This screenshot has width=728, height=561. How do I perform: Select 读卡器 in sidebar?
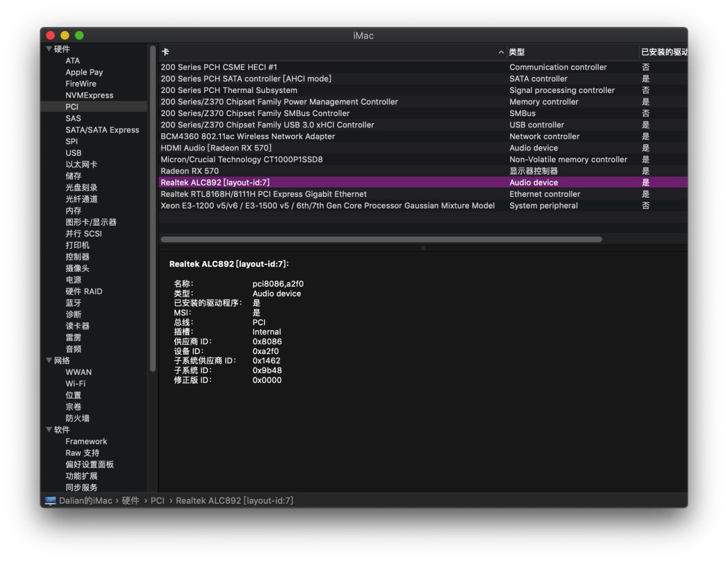point(77,326)
